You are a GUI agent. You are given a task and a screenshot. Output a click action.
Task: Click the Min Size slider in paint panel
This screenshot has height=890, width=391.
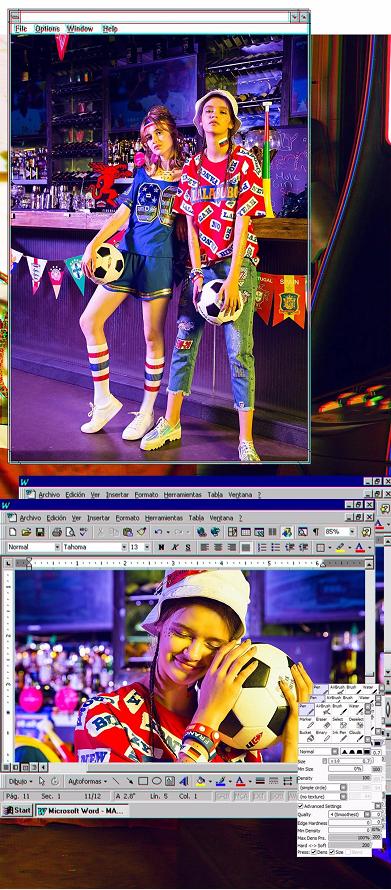(x=346, y=769)
